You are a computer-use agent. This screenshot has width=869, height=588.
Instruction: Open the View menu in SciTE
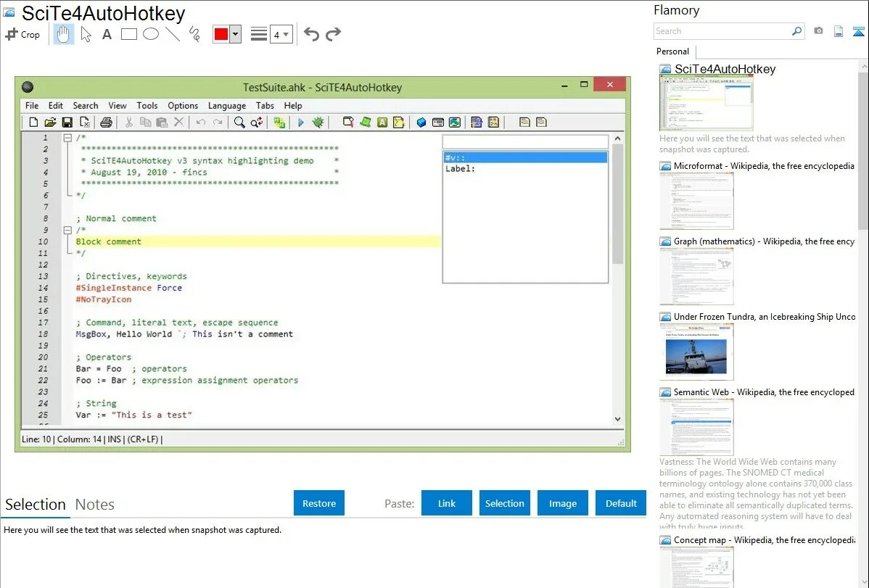click(x=117, y=105)
